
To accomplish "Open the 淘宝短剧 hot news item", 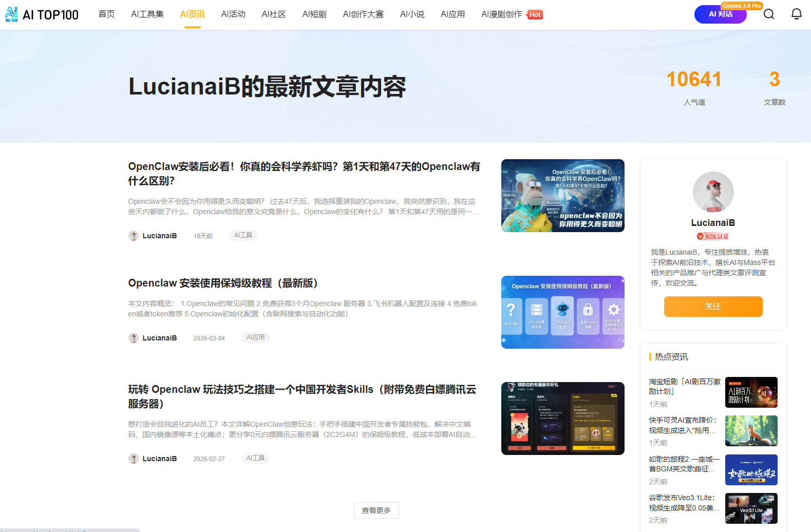I will coord(684,386).
